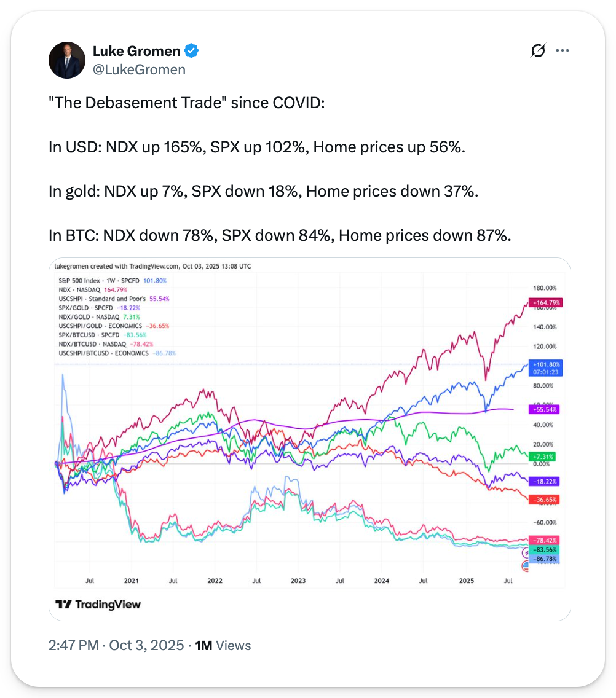Click the "Debasement Trade" tweet text line
This screenshot has width=616, height=698.
tap(186, 101)
